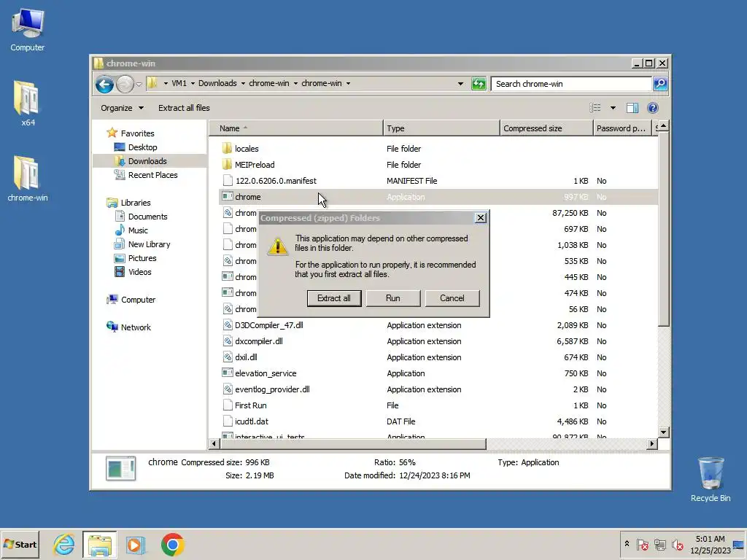747x560 pixels.
Task: Click the Extract all button in dialog
Action: tap(334, 298)
